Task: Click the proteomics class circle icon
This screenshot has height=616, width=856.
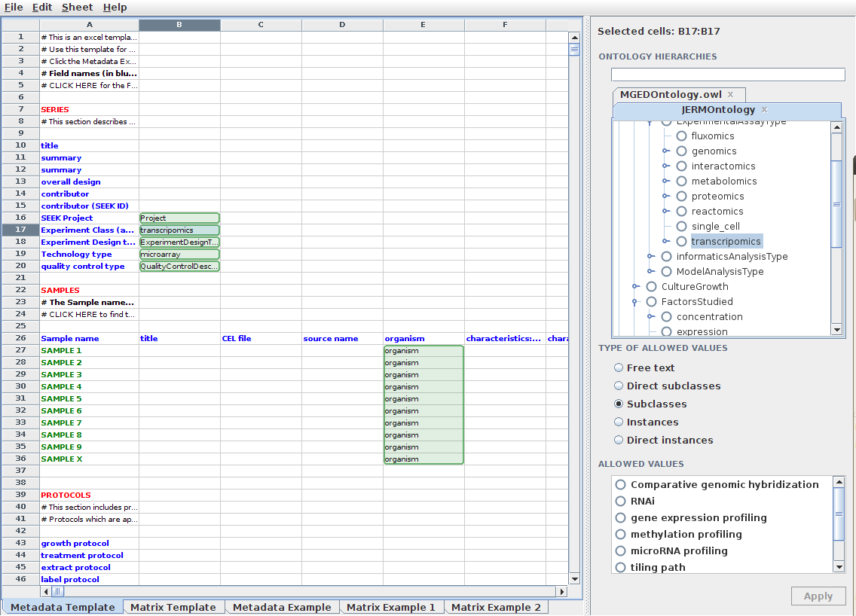Action: (x=681, y=197)
